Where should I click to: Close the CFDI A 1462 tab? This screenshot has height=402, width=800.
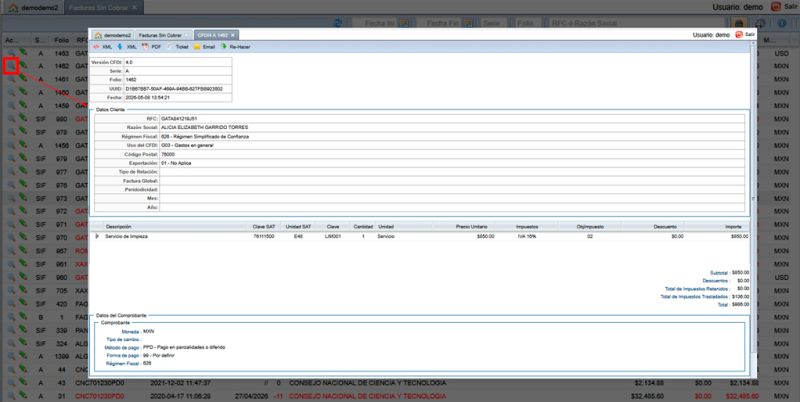(233, 35)
